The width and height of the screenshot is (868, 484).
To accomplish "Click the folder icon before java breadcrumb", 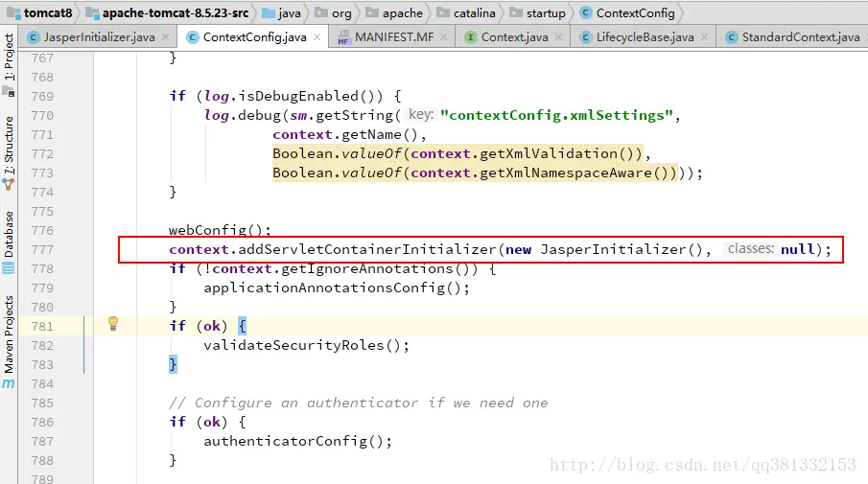I will pos(269,12).
